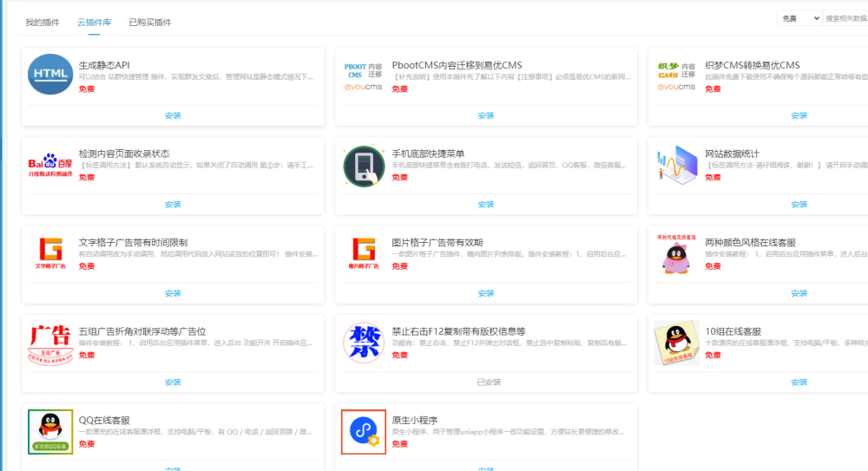Click 已安装 under 禁止右击F12 plugin
This screenshot has width=868, height=471.
489,383
